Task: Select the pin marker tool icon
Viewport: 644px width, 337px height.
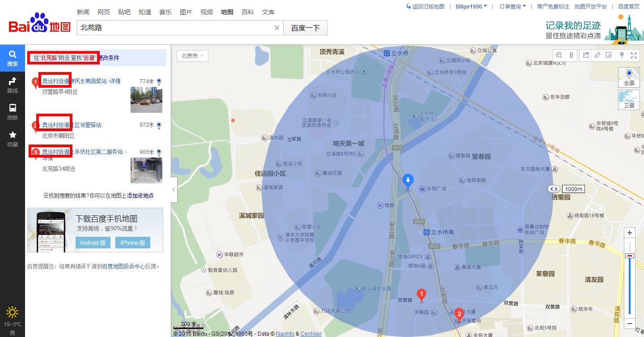Action: 621,55
